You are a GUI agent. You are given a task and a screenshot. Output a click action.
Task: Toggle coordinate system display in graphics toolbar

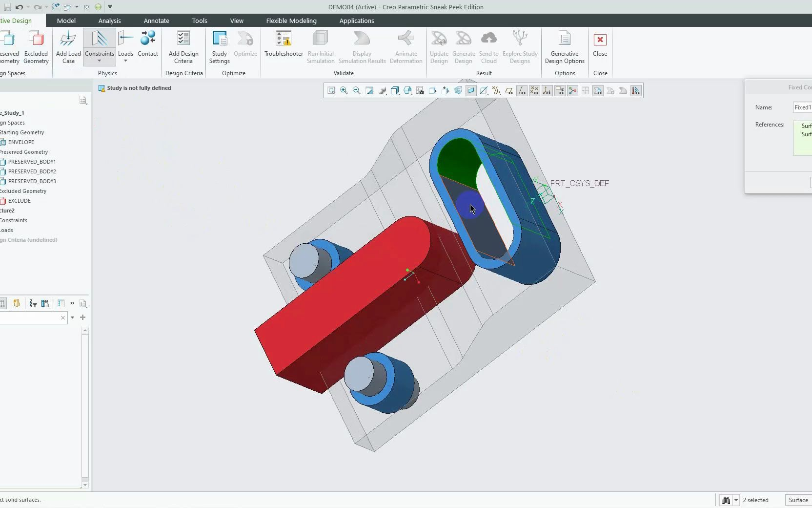click(547, 91)
